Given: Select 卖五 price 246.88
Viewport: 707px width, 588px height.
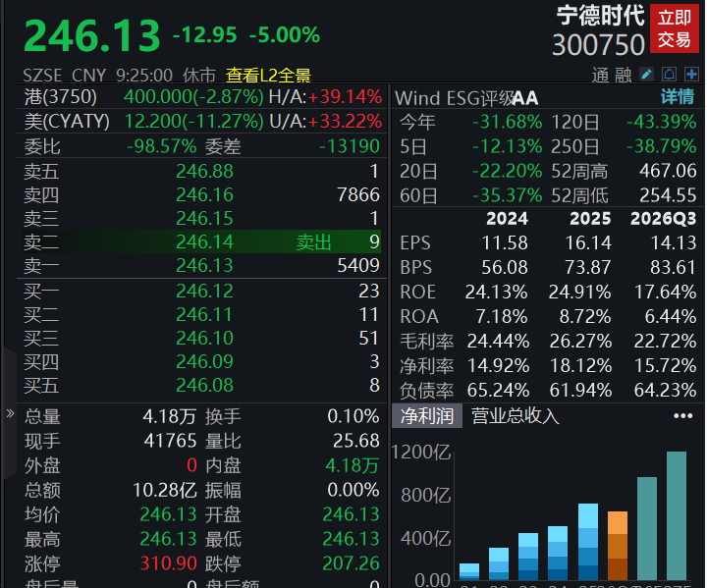Looking at the screenshot, I should coord(204,172).
